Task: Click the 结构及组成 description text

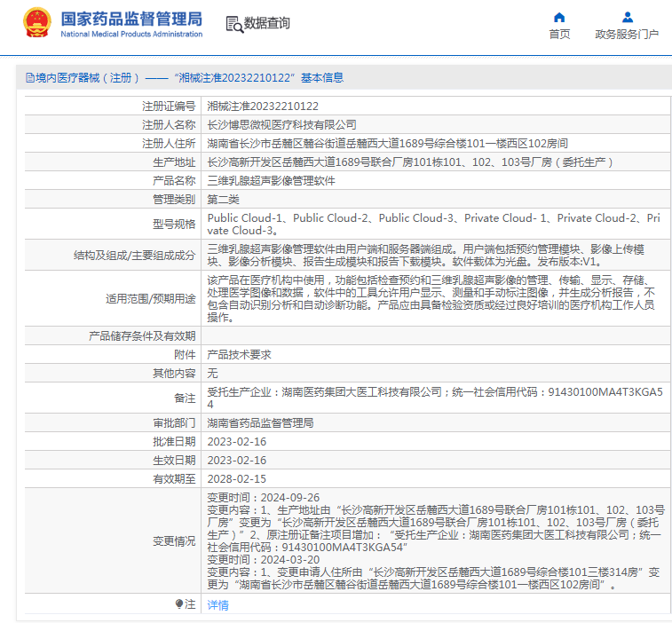Action: click(x=425, y=256)
